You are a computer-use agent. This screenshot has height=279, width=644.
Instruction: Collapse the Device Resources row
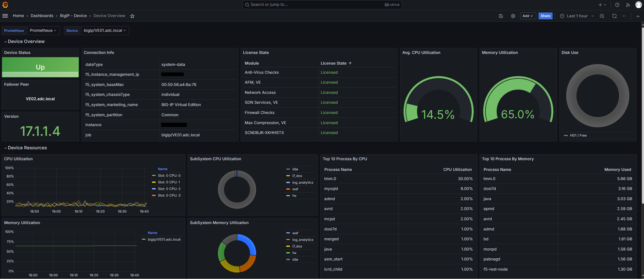tap(25, 148)
